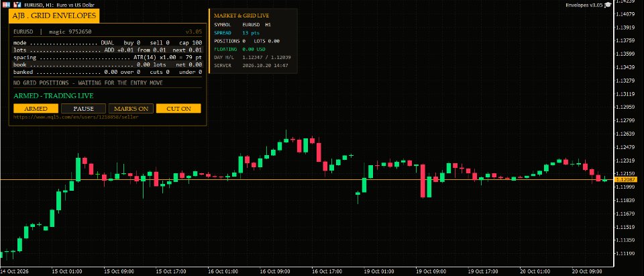Click the magic 9752650 text
644x276 pixels.
coord(70,32)
